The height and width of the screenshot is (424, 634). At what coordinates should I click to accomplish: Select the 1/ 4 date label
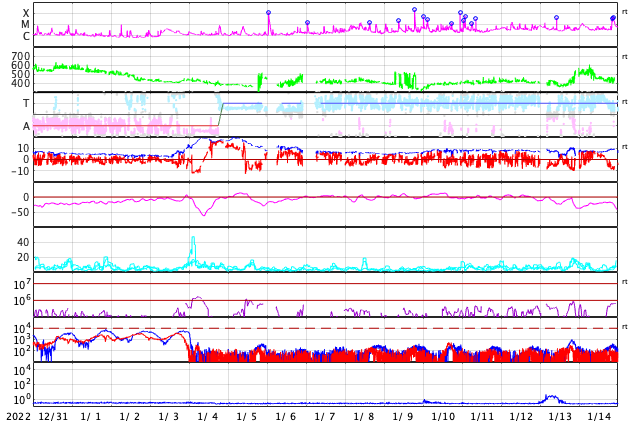pyautogui.click(x=208, y=417)
